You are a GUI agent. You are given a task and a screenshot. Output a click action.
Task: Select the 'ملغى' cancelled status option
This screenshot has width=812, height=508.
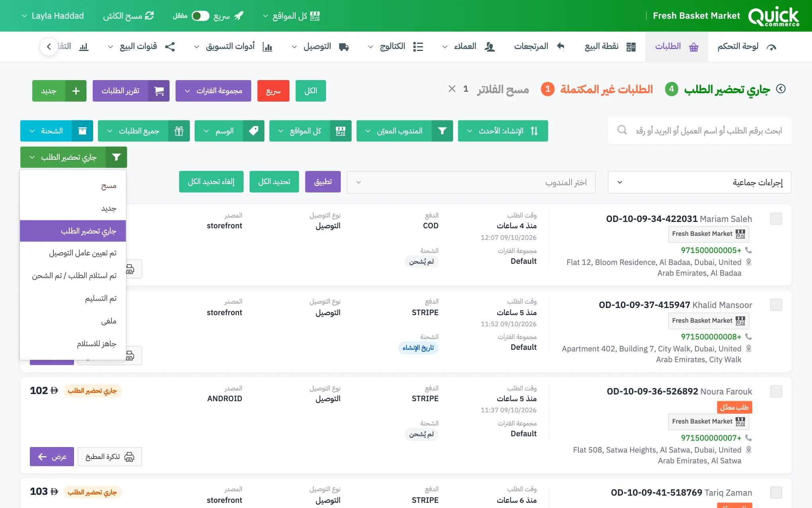(x=73, y=321)
